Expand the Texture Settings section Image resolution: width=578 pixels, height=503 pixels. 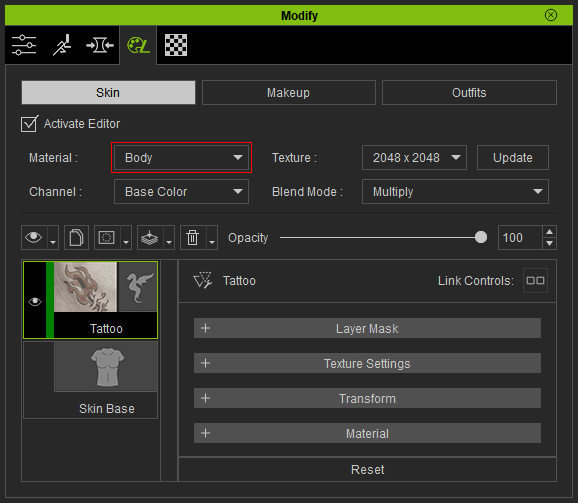[x=367, y=363]
